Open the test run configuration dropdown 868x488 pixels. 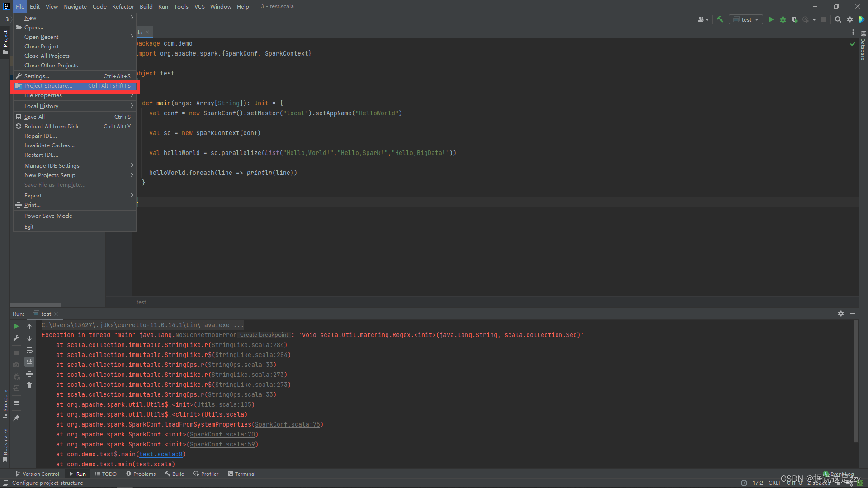[x=746, y=19]
